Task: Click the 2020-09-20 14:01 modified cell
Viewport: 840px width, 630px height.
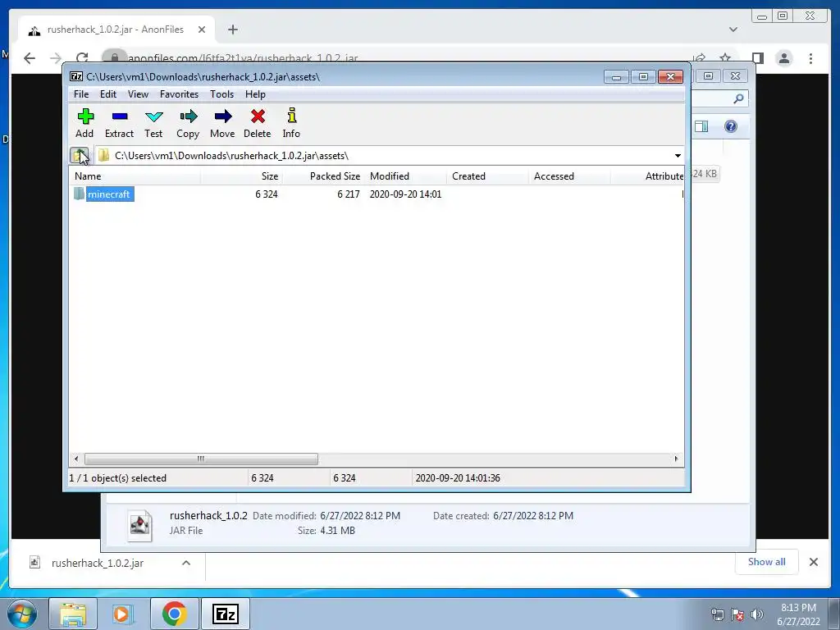Action: pyautogui.click(x=405, y=194)
